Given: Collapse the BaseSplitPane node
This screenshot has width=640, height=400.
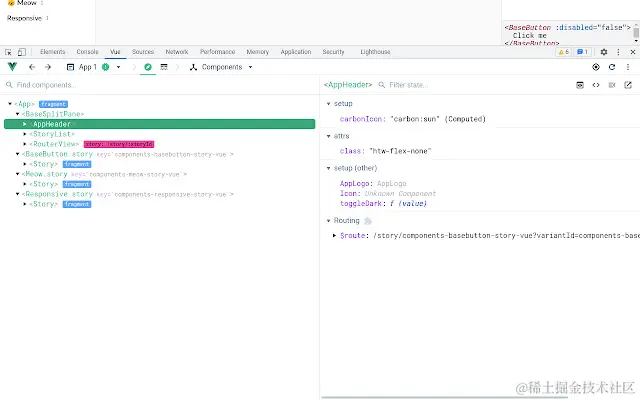Looking at the screenshot, I should (17, 114).
